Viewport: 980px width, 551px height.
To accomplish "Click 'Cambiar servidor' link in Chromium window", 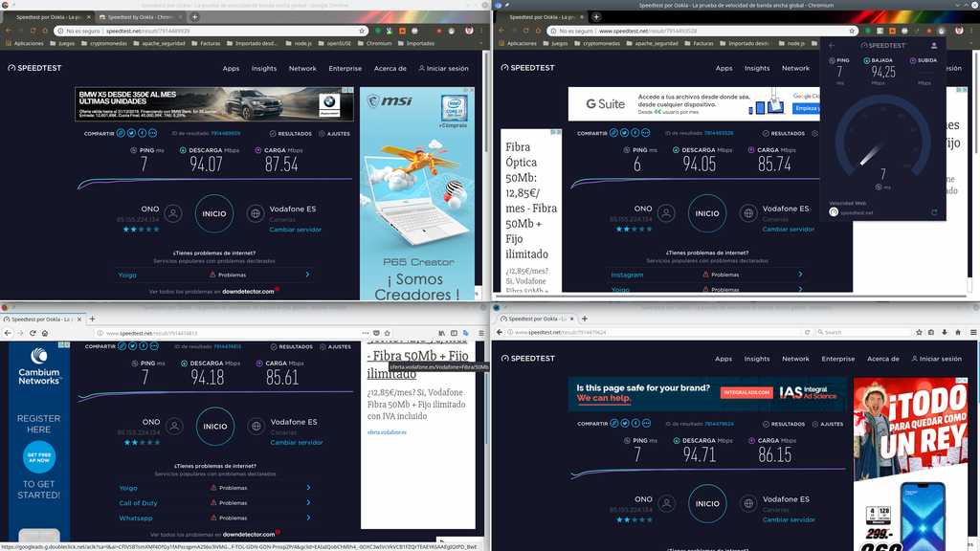I will tap(789, 230).
